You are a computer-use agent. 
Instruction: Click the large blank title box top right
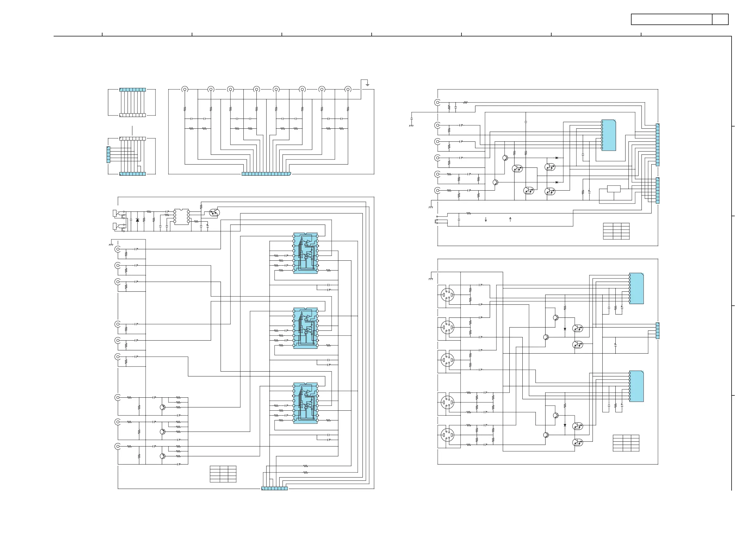(x=671, y=19)
